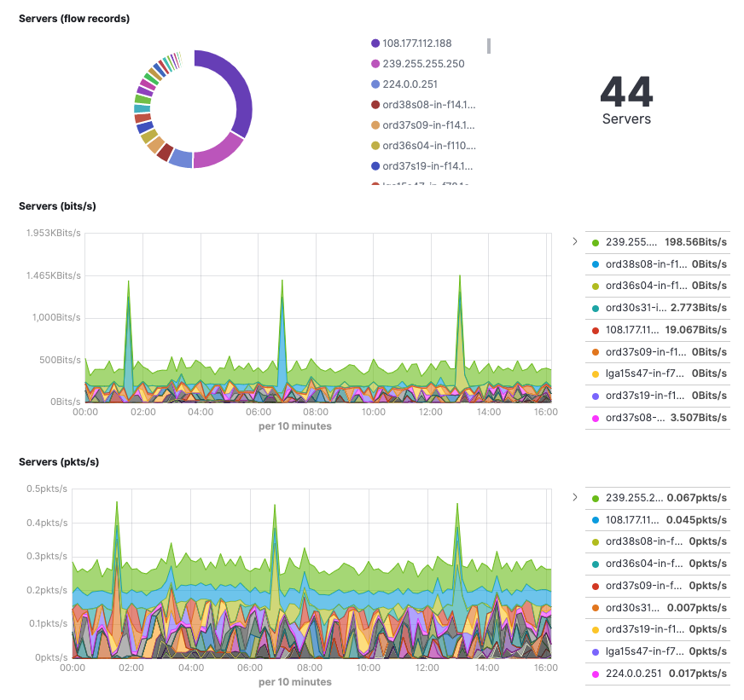Expand the bits/s chart legend chevron

574,241
